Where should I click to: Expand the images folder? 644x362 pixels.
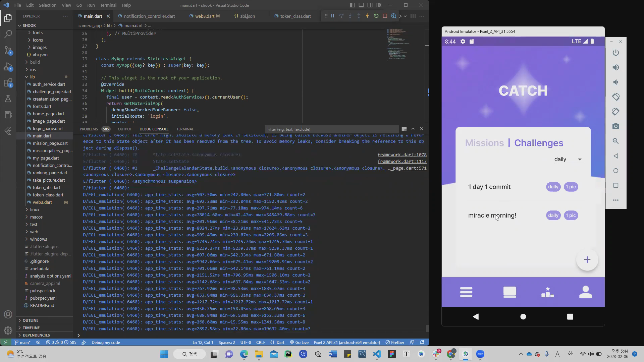tap(40, 47)
